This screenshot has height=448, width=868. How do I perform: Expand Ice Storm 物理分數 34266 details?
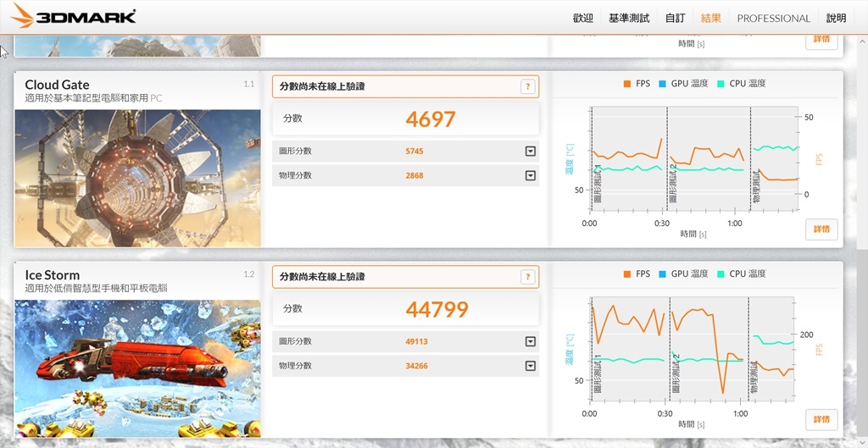531,366
